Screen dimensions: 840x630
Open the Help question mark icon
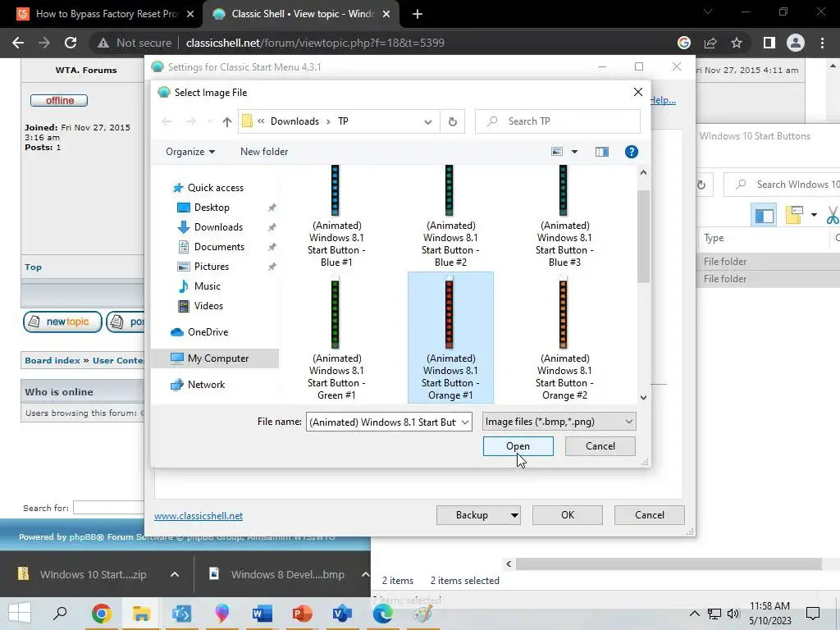(631, 152)
